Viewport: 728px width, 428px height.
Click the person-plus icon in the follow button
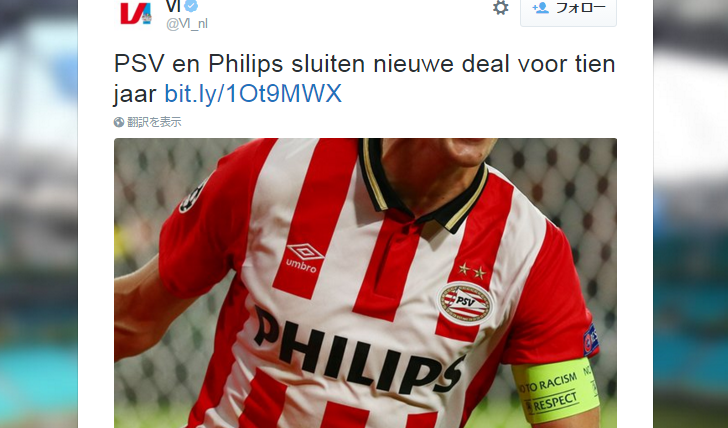540,7
